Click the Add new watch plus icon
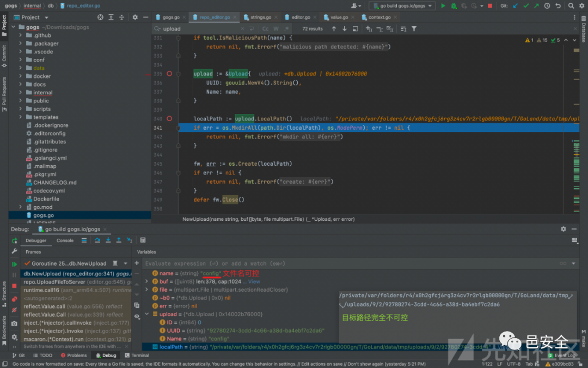Viewport: 588px width, 368px height. (x=137, y=263)
